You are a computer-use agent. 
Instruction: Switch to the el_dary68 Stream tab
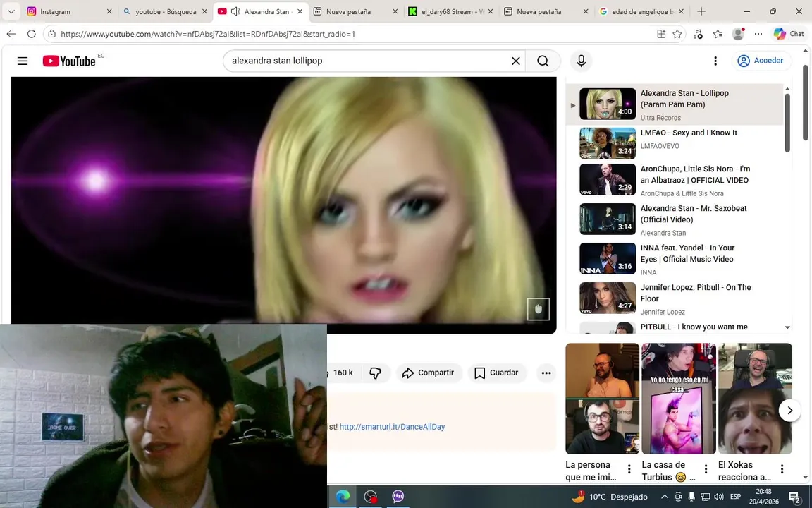(452, 11)
